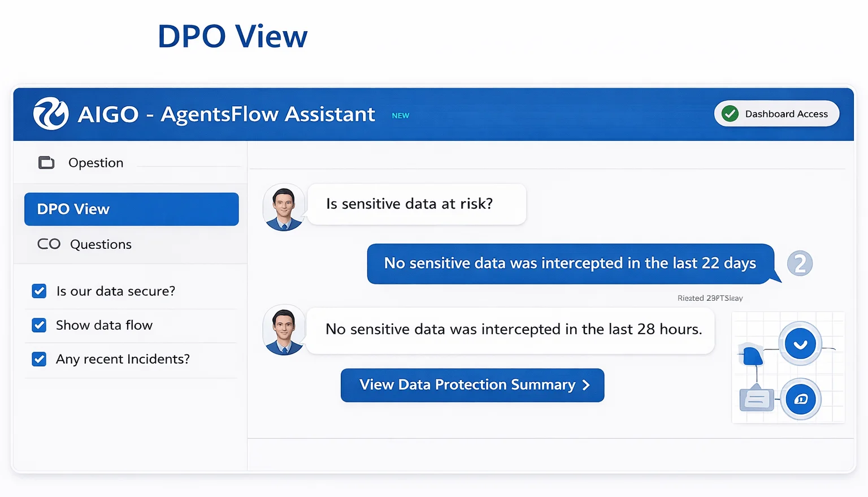Image resolution: width=868 pixels, height=497 pixels.
Task: Click the large 'DPO View' page heading
Action: pyautogui.click(x=232, y=37)
